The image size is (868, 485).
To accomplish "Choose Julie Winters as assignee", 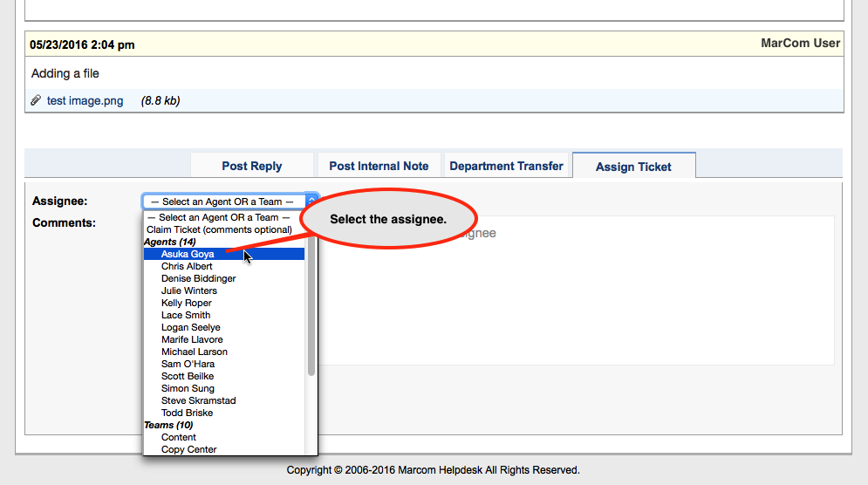I will click(x=224, y=290).
